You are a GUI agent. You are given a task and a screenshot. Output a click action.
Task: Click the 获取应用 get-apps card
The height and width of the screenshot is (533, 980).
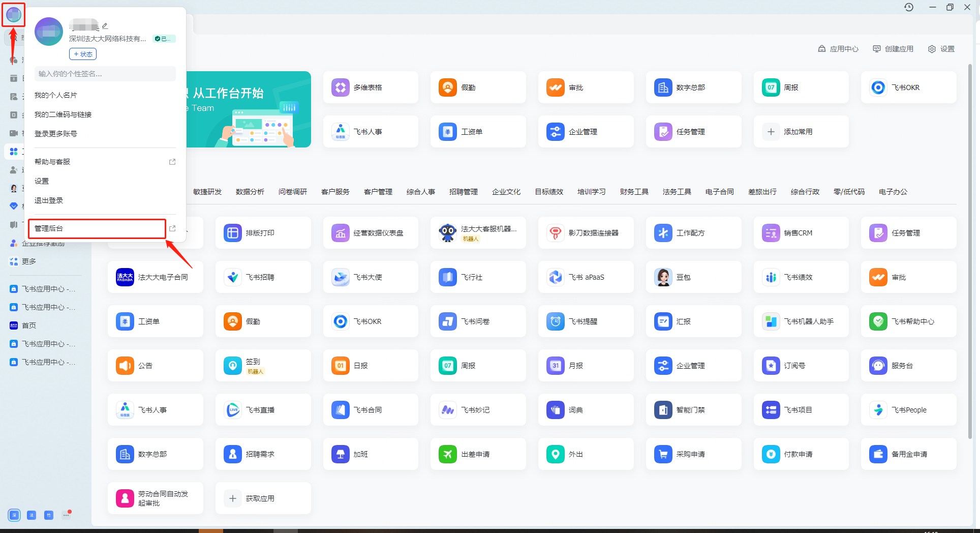point(263,498)
